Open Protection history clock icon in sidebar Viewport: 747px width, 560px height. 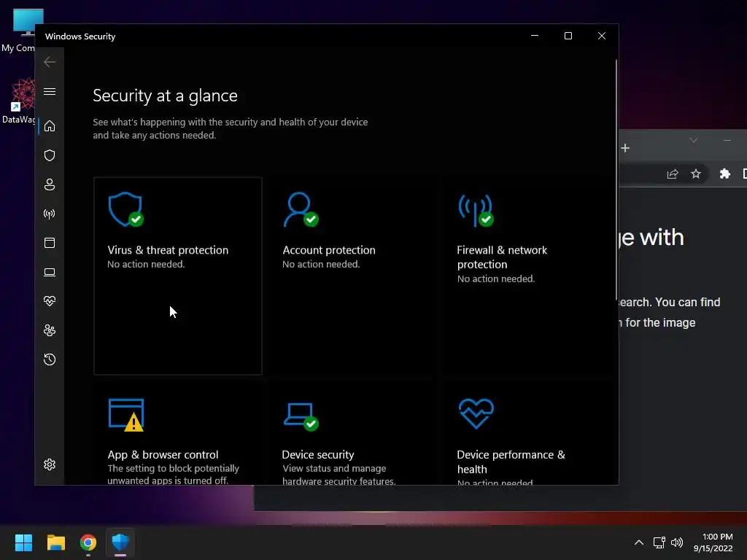[x=50, y=359]
